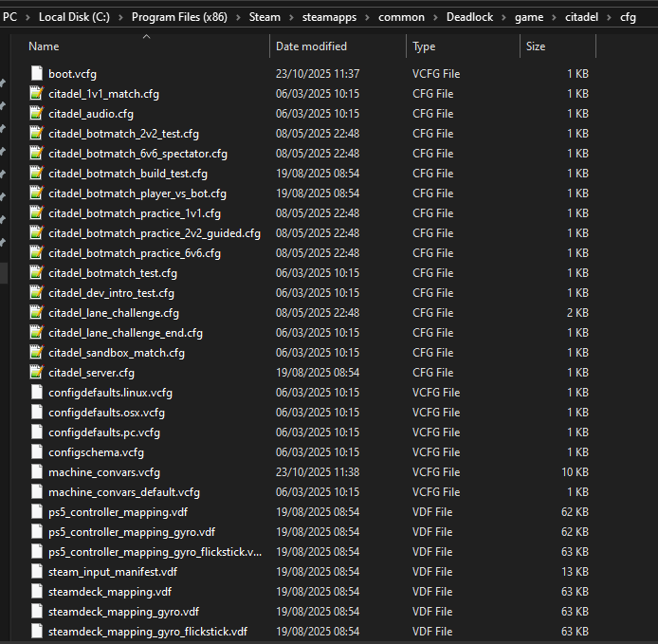The height and width of the screenshot is (644, 658).
Task: Click the configdefaults.pc.vcfg file icon
Action: pos(37,432)
